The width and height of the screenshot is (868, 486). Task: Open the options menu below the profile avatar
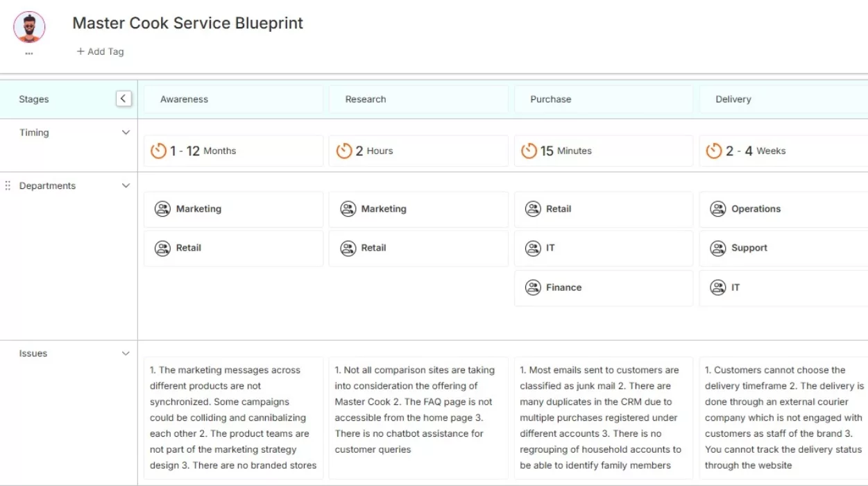coord(29,51)
